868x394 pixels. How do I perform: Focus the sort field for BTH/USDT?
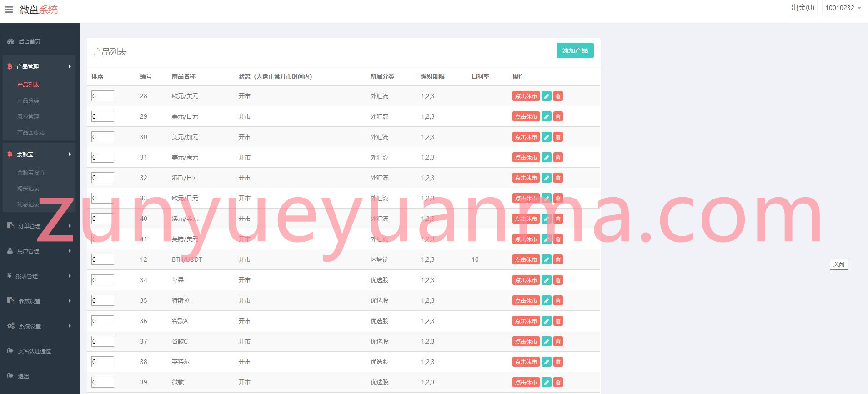pyautogui.click(x=103, y=259)
